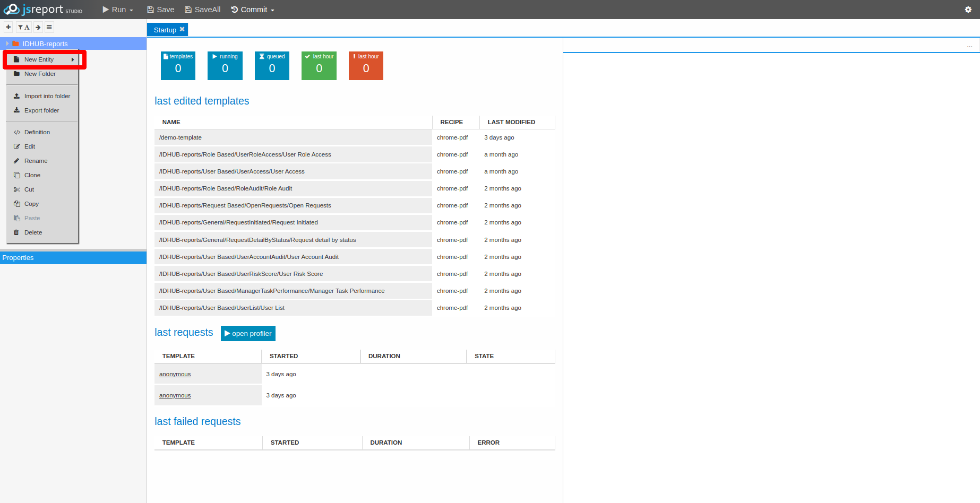The image size is (980, 503).
Task: Click the plus icon to add a new entity
Action: 8,27
